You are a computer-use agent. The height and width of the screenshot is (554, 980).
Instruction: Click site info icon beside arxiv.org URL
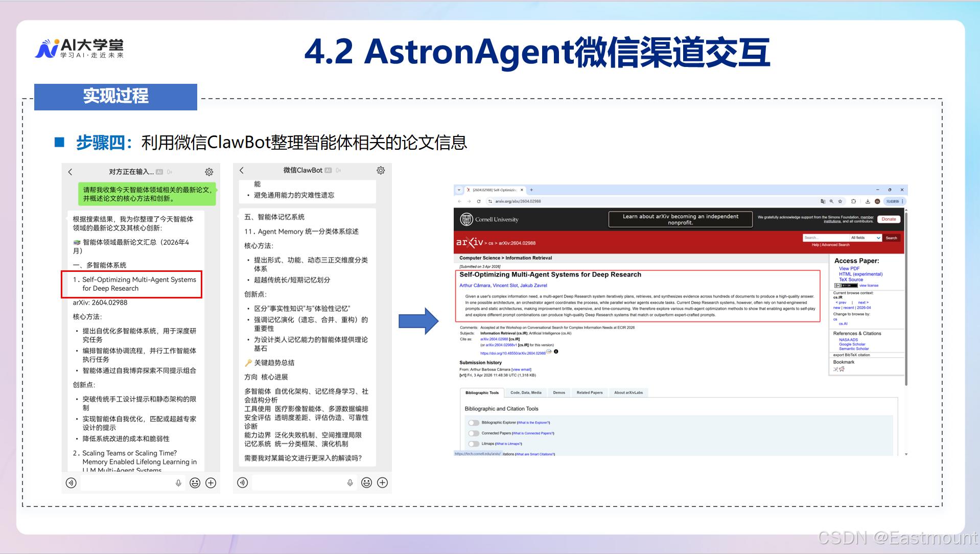click(490, 201)
